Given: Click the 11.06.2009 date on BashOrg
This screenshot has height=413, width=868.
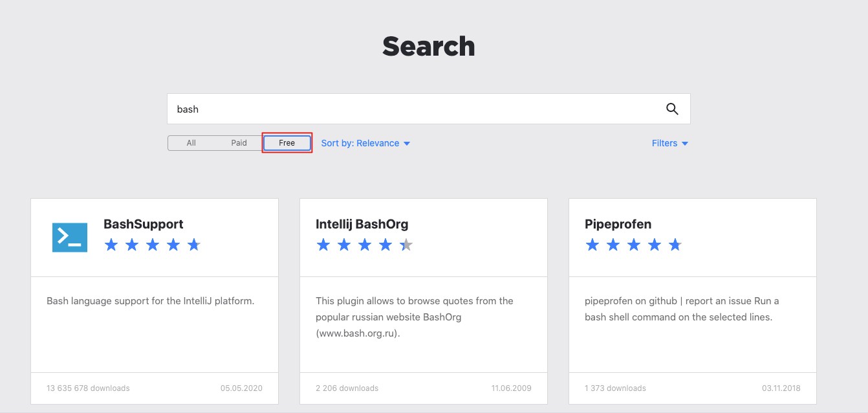Looking at the screenshot, I should tap(511, 388).
